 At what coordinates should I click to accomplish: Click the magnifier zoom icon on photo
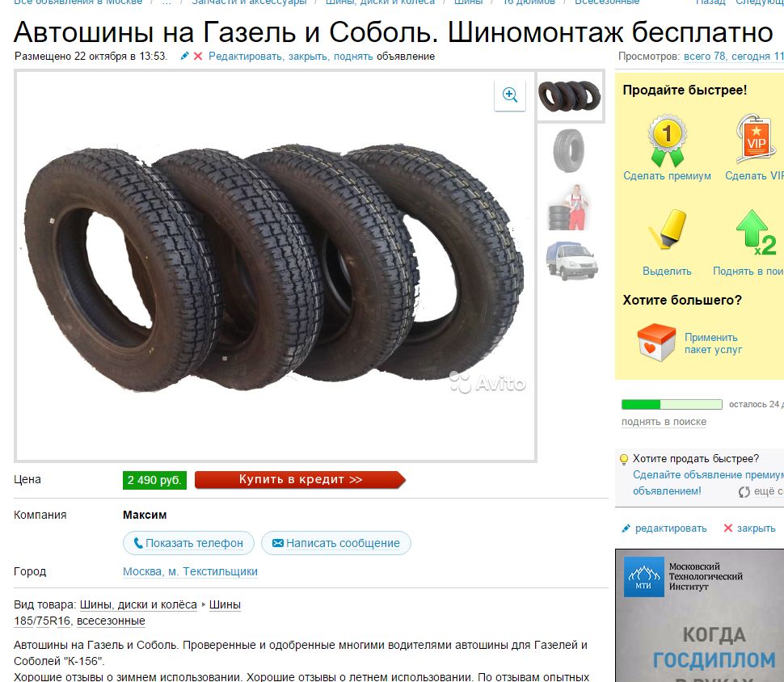pos(509,95)
